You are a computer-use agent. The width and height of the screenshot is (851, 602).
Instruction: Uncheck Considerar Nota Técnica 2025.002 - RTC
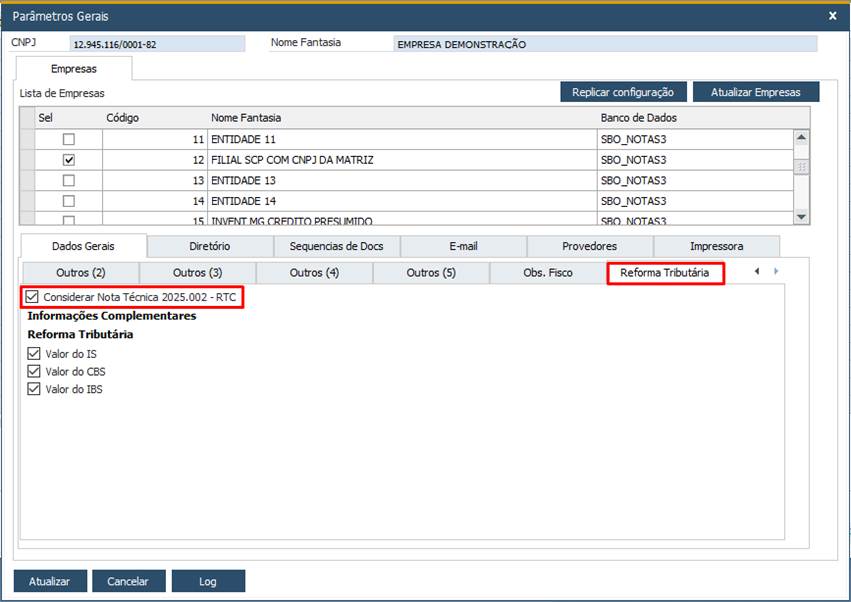[33, 298]
